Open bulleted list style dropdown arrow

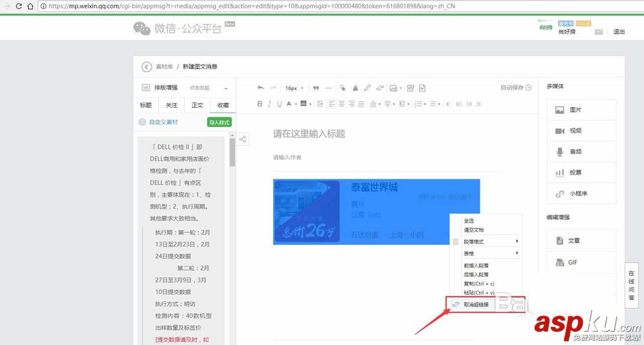[439, 104]
